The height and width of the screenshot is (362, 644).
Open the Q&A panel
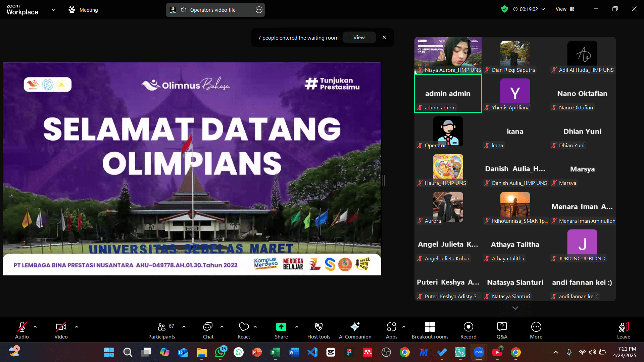tap(502, 330)
